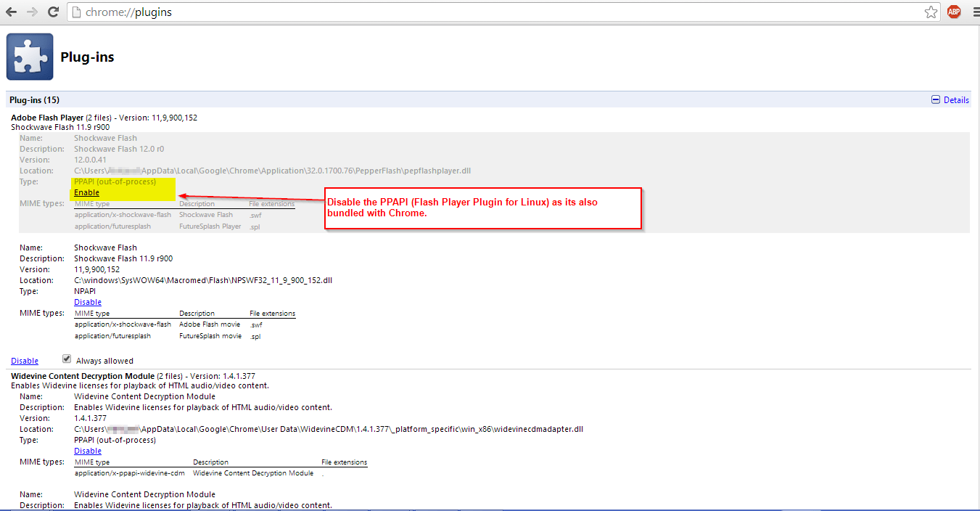The width and height of the screenshot is (980, 511).
Task: Click the Shockwave Flash 12.0 r0 description
Action: [119, 149]
